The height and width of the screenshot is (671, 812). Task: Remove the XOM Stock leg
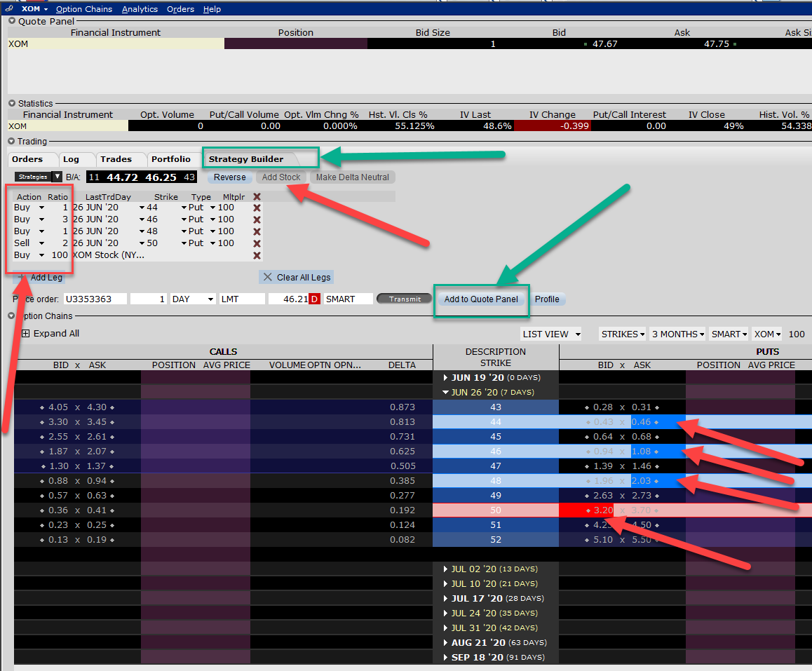coord(257,255)
